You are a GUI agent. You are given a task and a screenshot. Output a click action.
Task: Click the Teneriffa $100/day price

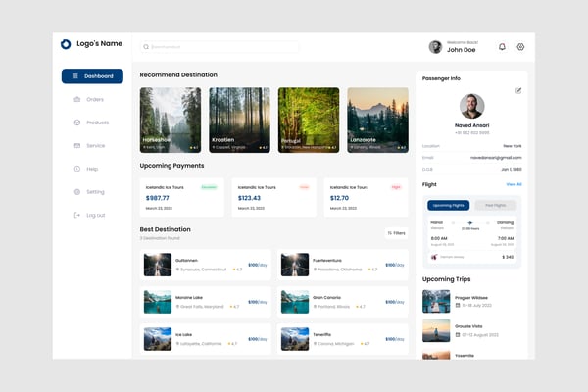tap(395, 339)
